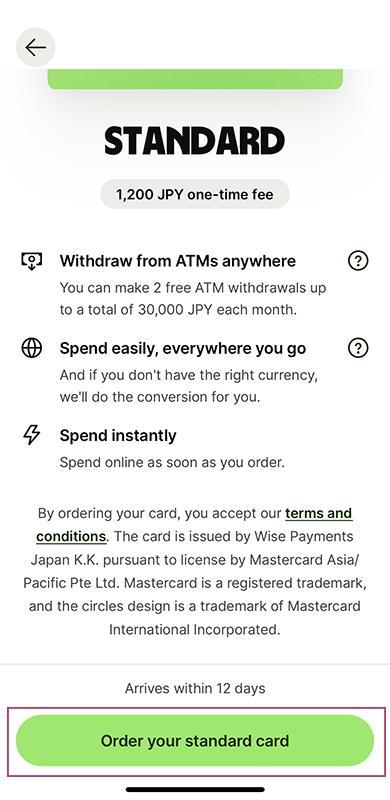Tap the green card preview at top
Image resolution: width=390 pixels, height=800 pixels.
(195, 79)
